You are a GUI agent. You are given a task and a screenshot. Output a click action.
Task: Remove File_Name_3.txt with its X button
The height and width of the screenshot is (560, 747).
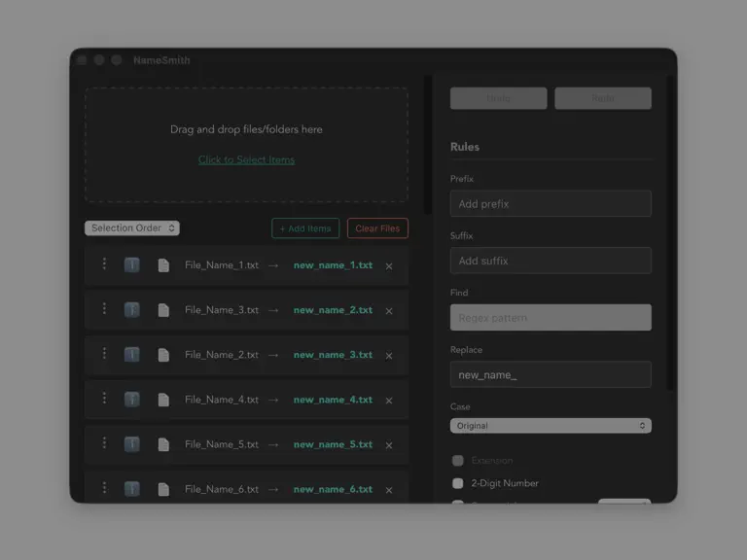pyautogui.click(x=389, y=311)
